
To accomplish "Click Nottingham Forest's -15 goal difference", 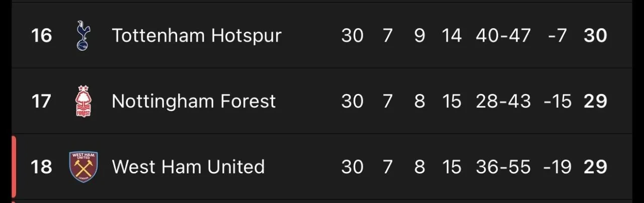I will [x=557, y=101].
